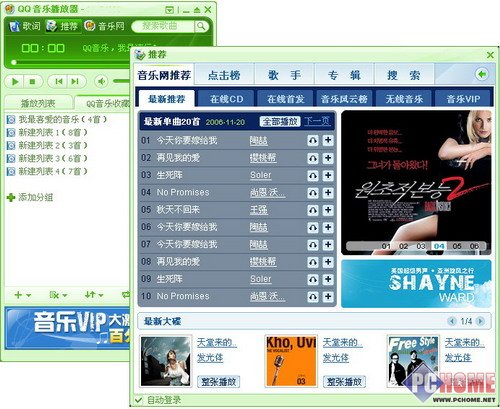The height and width of the screenshot is (409, 500).
Task: Click the 下一页 link
Action: 317,121
